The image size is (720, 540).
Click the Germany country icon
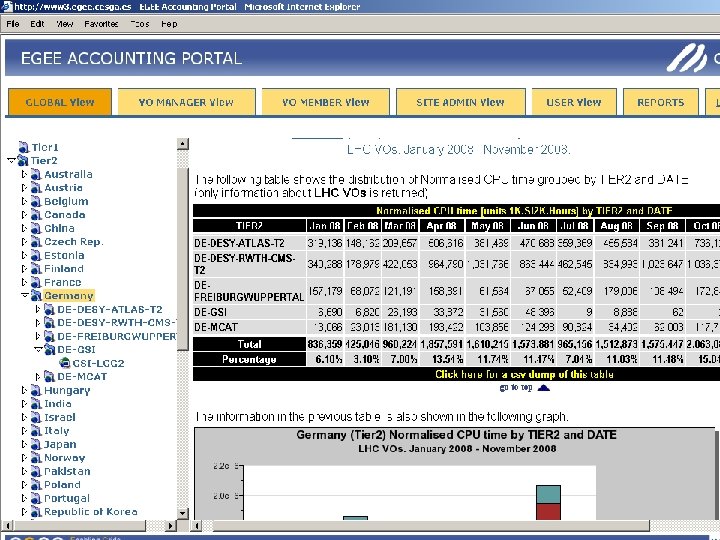point(36,296)
